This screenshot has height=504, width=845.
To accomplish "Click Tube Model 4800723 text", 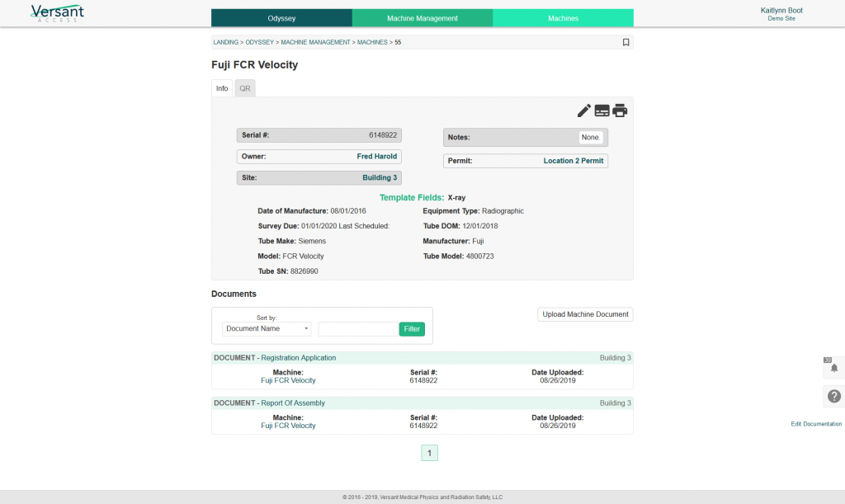I will pyautogui.click(x=458, y=257).
